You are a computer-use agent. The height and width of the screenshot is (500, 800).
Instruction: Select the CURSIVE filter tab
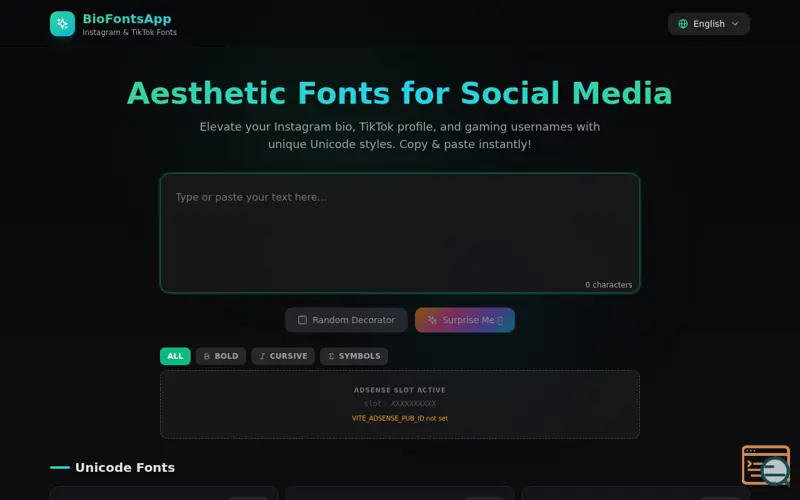pyautogui.click(x=283, y=356)
